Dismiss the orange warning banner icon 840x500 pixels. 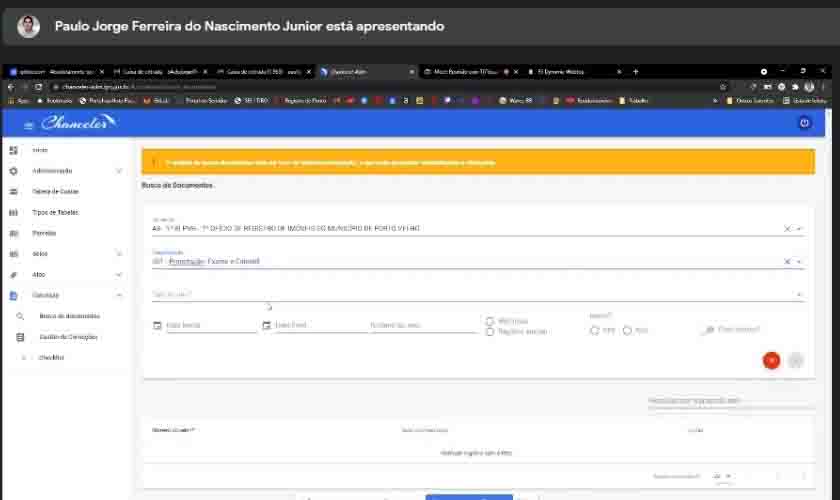pos(154,162)
